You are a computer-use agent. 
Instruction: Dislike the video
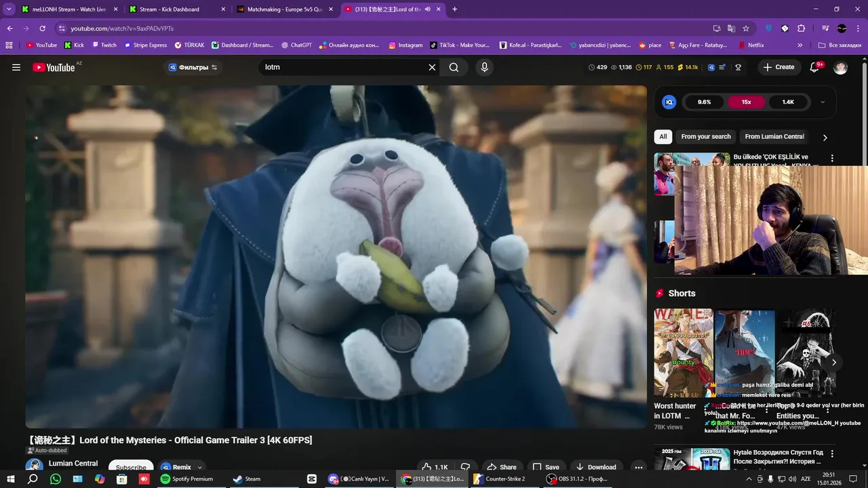click(465, 467)
